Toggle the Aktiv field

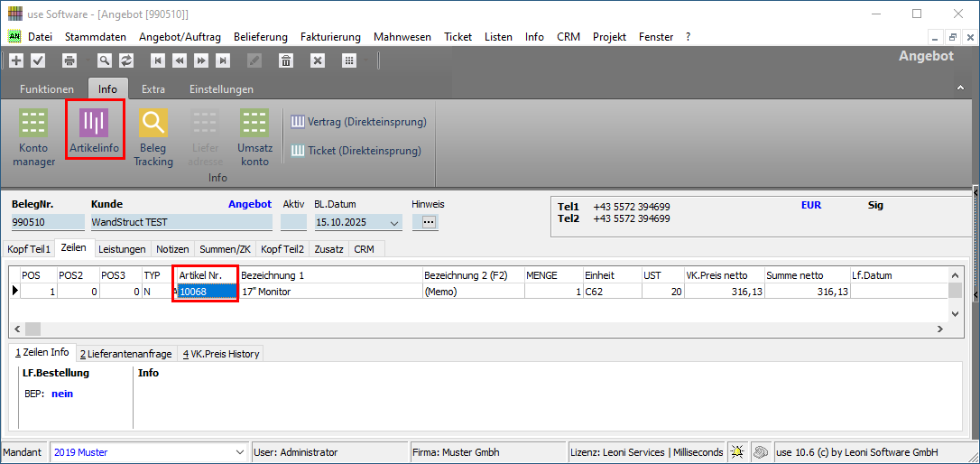[293, 222]
